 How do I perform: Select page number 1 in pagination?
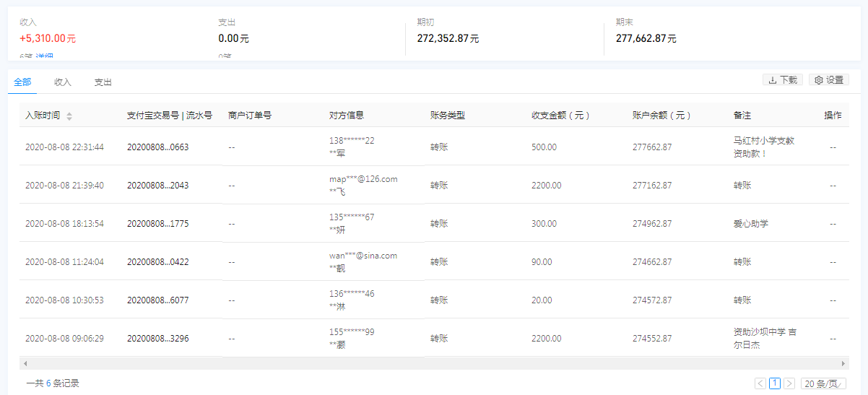click(775, 383)
